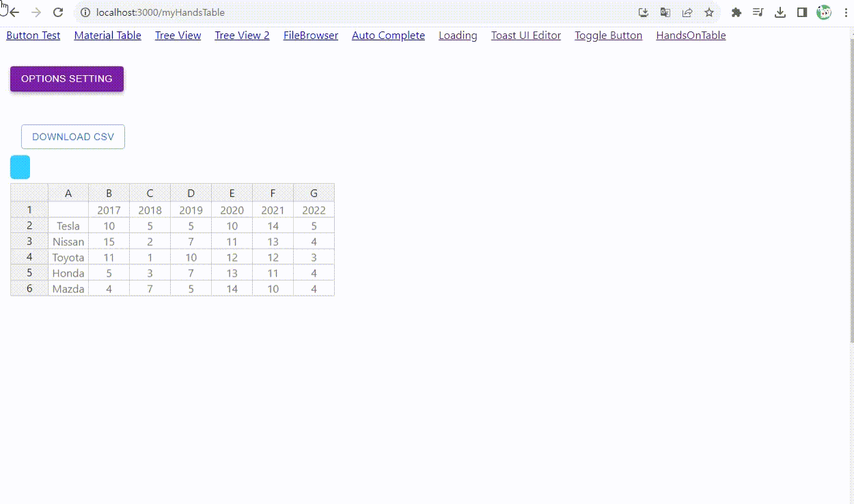Select row header 6
The width and height of the screenshot is (854, 504).
click(x=29, y=288)
